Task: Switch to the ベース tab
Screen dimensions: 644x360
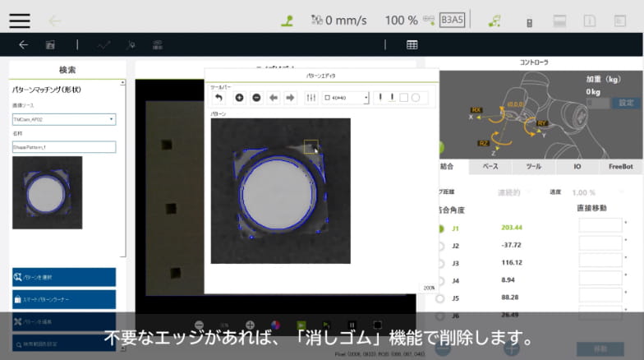Action: tap(490, 166)
